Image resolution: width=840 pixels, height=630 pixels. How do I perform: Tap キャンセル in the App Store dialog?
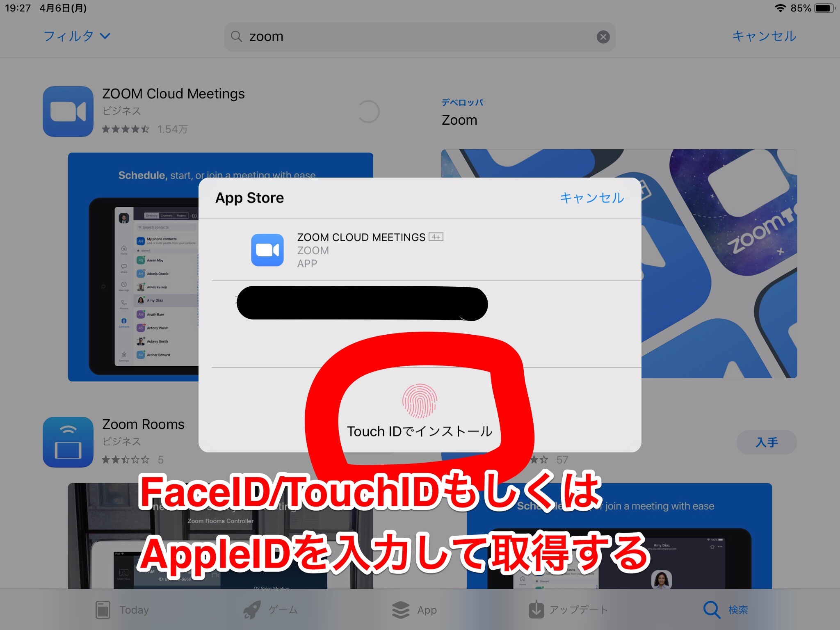click(592, 198)
